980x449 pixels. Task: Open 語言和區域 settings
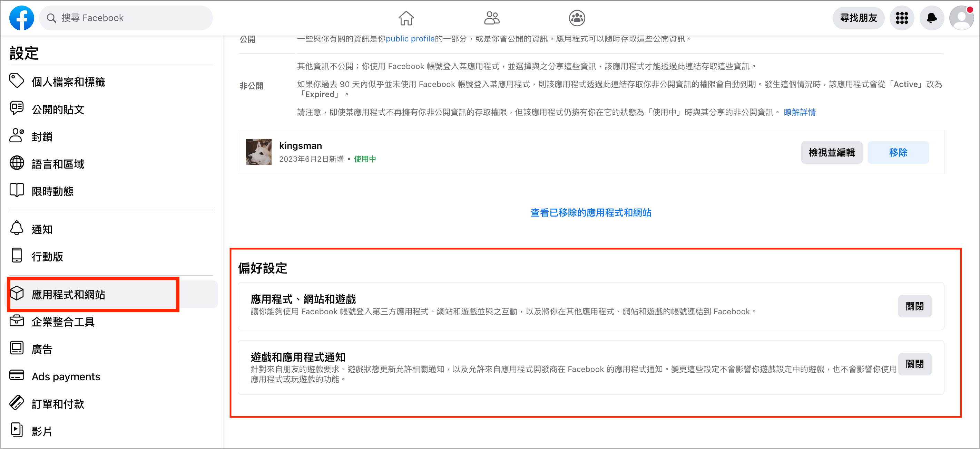point(111,164)
